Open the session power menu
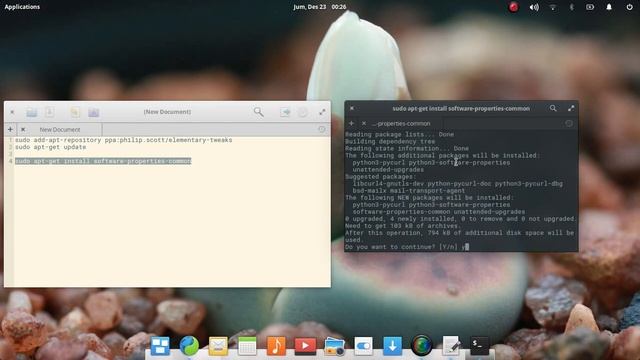This screenshot has height=360, width=640. [629, 7]
